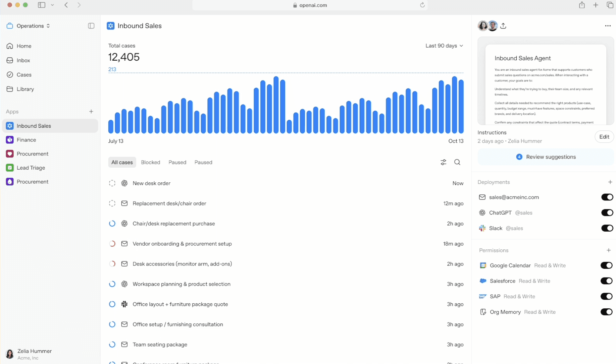616x364 pixels.
Task: Go forward in browser history
Action: click(x=79, y=5)
